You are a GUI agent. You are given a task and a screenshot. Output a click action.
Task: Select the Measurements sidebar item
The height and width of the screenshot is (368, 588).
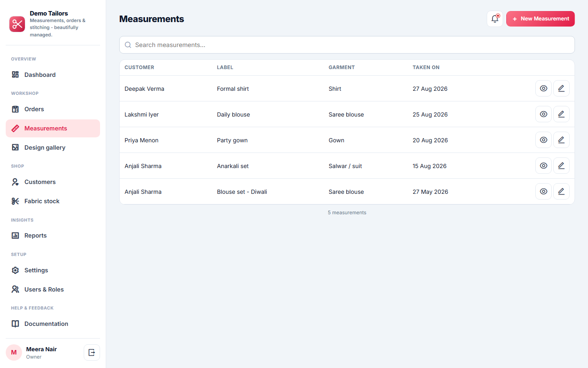pyautogui.click(x=53, y=128)
